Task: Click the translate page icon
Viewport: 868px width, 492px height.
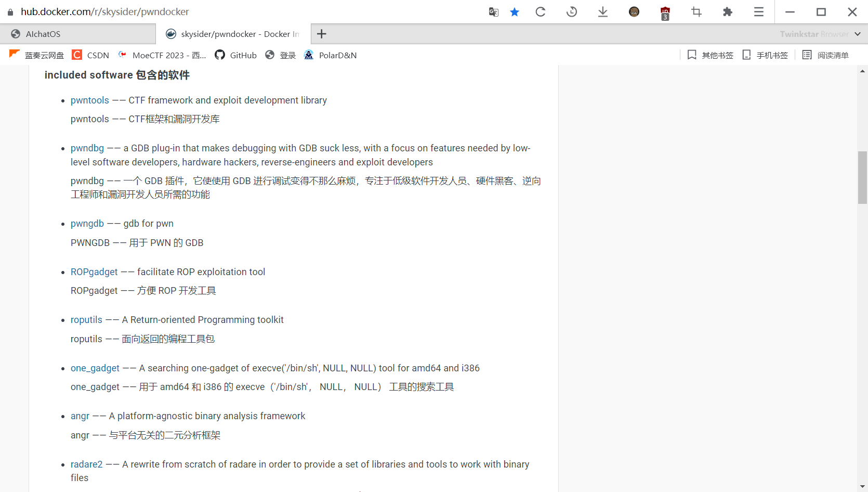Action: [494, 12]
